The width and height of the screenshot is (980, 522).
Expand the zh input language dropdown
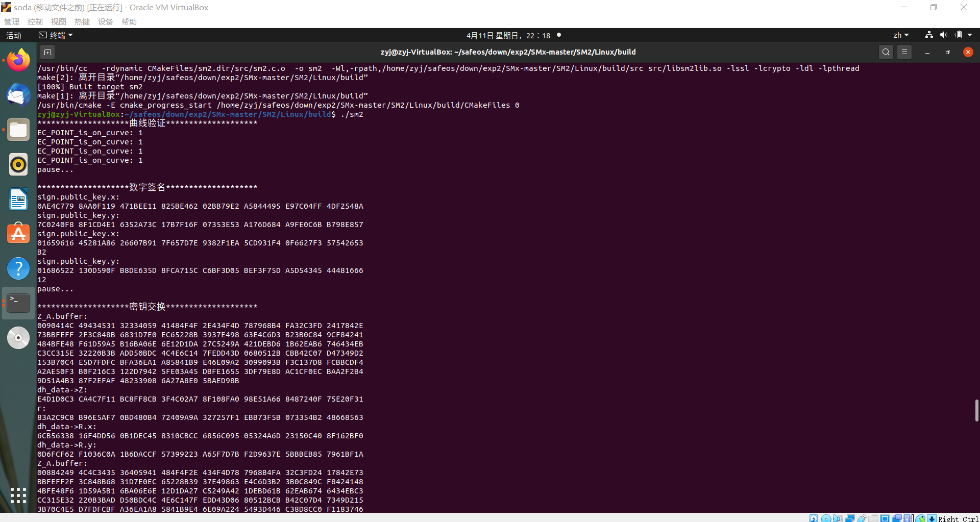pyautogui.click(x=901, y=35)
